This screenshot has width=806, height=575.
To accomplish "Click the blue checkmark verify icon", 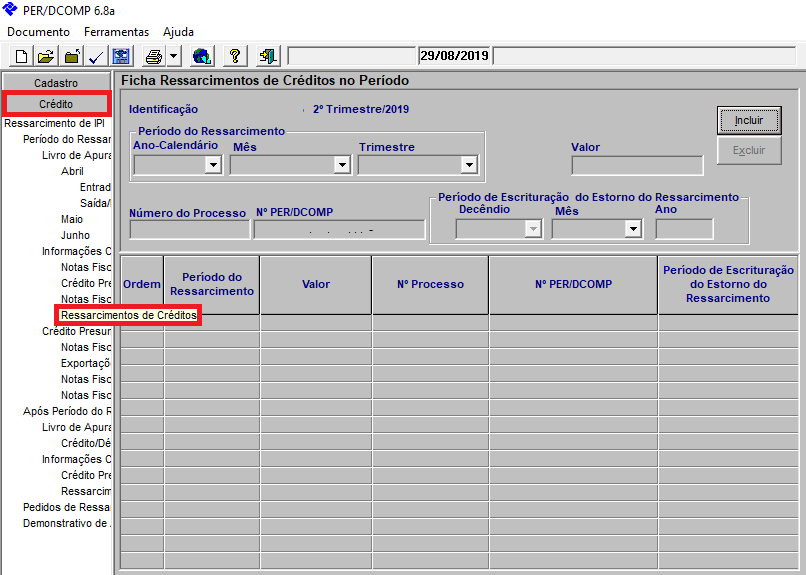I will (96, 56).
